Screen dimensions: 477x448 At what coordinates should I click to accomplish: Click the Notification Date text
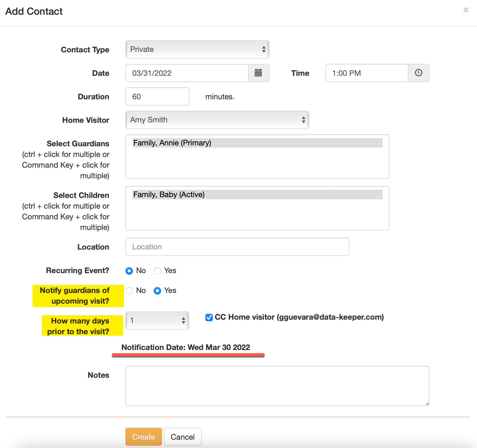pyautogui.click(x=186, y=347)
